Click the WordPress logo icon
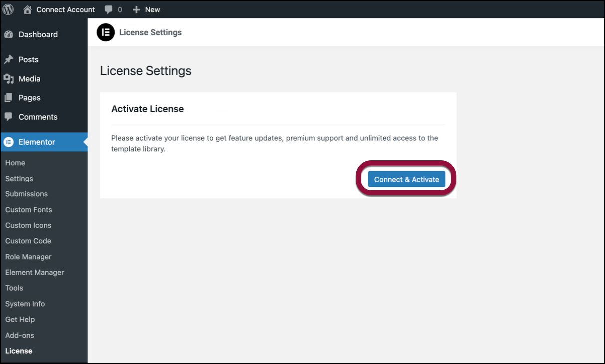 8,9
